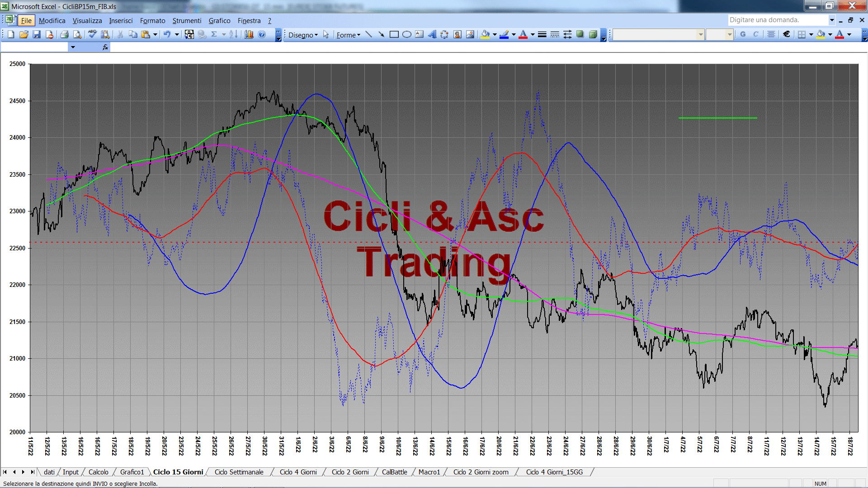Pick the yellow Fill Color in Drawing toolbar

click(486, 35)
